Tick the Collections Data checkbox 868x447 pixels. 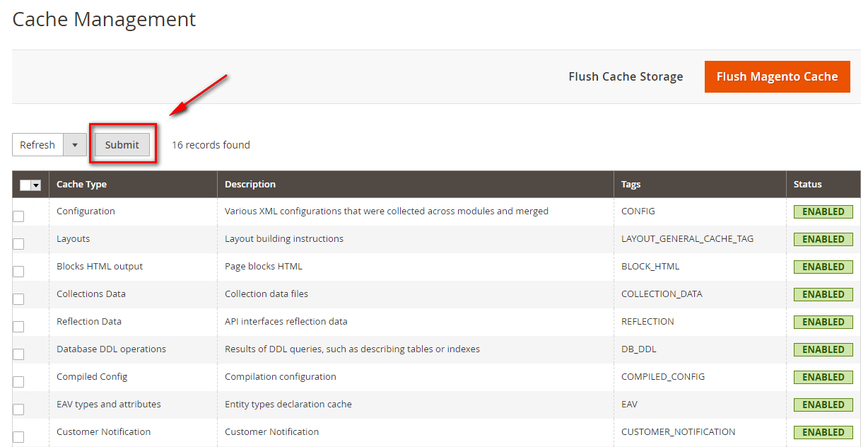click(x=18, y=298)
